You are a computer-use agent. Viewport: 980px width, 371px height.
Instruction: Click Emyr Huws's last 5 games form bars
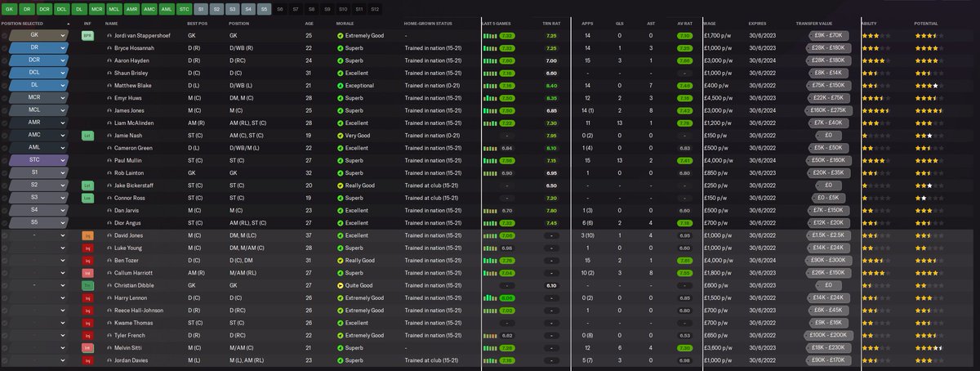pos(489,98)
